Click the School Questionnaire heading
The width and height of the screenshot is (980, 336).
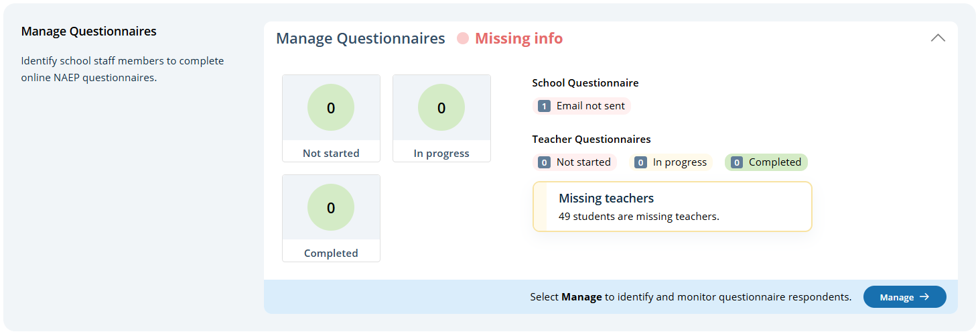point(585,83)
